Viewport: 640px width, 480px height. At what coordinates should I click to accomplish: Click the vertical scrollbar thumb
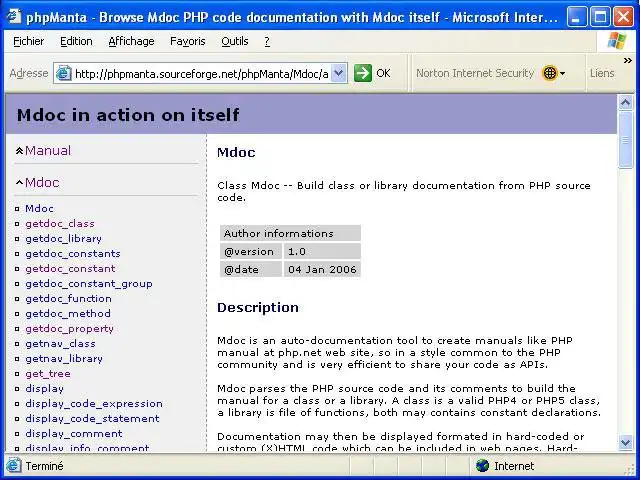click(x=625, y=139)
